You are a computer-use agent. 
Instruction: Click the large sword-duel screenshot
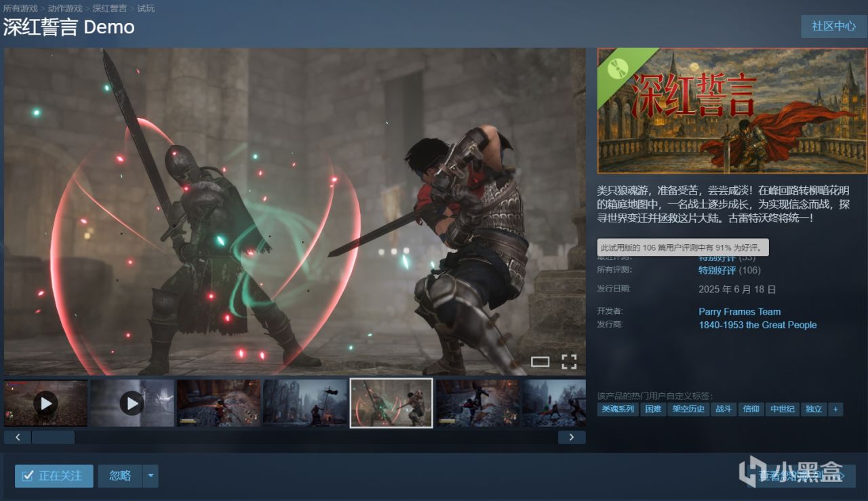click(x=295, y=212)
